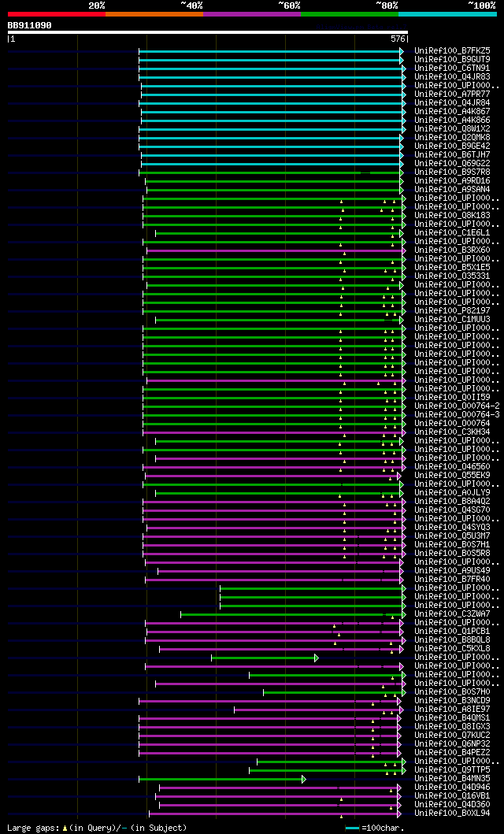Screen dimensions: 504x834
Task: Select hit UniRef100_A0JLY9
Action: coord(453,493)
